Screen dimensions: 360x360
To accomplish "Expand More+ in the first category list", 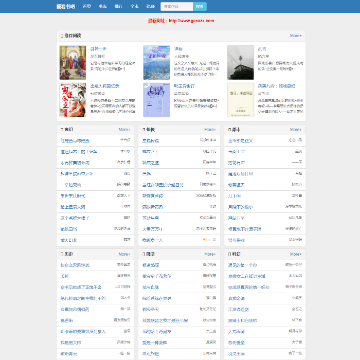I will click(124, 129).
